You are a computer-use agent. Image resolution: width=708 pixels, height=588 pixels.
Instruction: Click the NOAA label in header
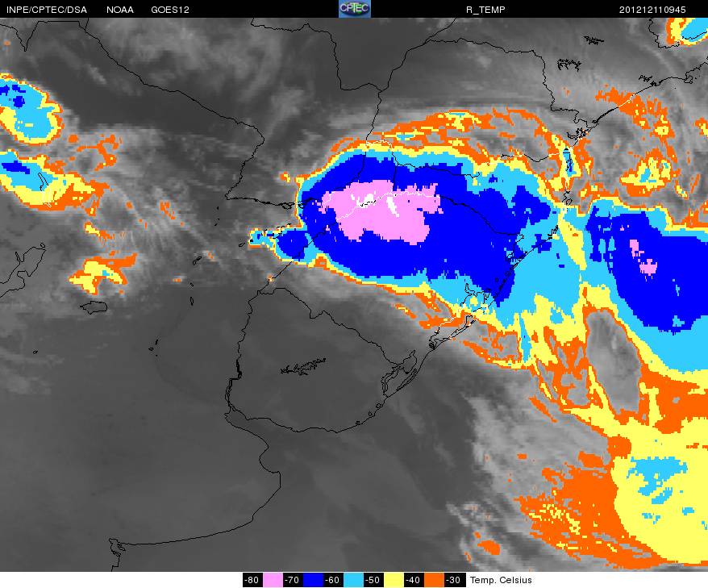point(119,10)
